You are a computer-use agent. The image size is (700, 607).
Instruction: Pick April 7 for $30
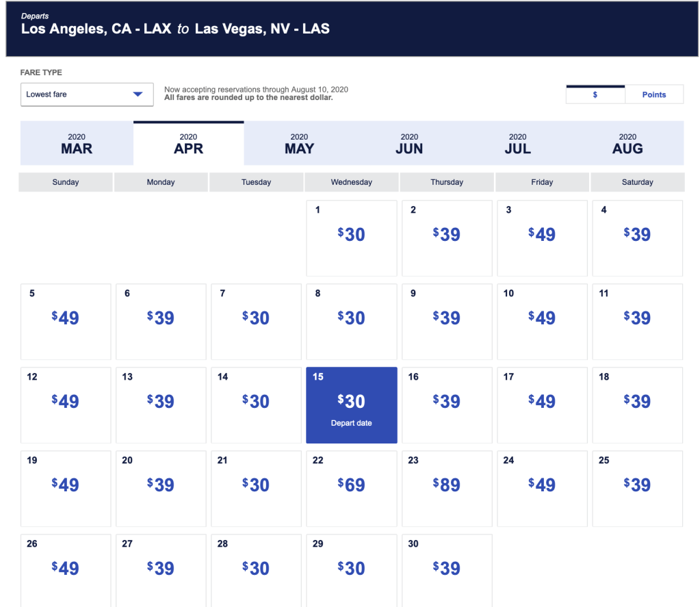pyautogui.click(x=256, y=322)
